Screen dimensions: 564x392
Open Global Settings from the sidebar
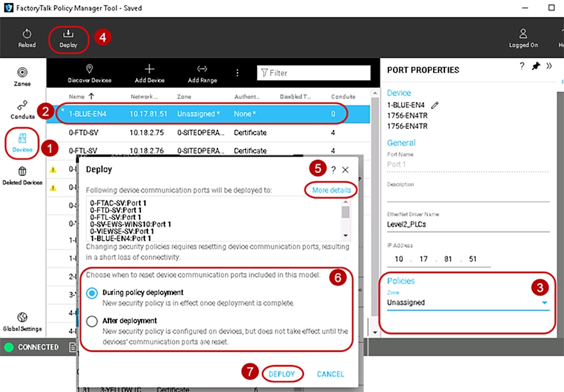(23, 322)
